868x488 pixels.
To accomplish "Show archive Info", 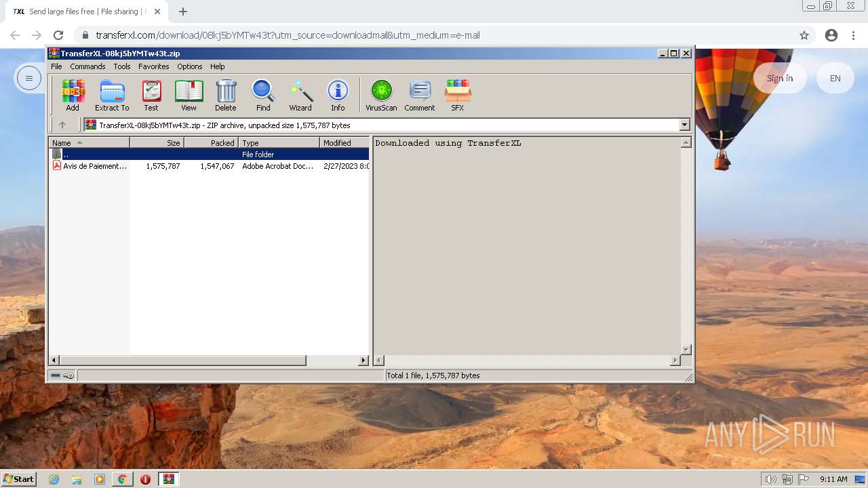I will (x=338, y=95).
